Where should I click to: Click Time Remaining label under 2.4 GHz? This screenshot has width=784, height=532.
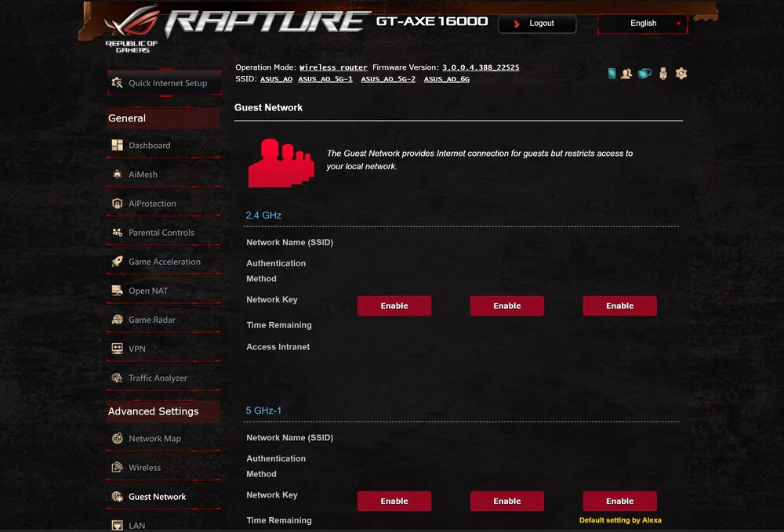point(279,324)
